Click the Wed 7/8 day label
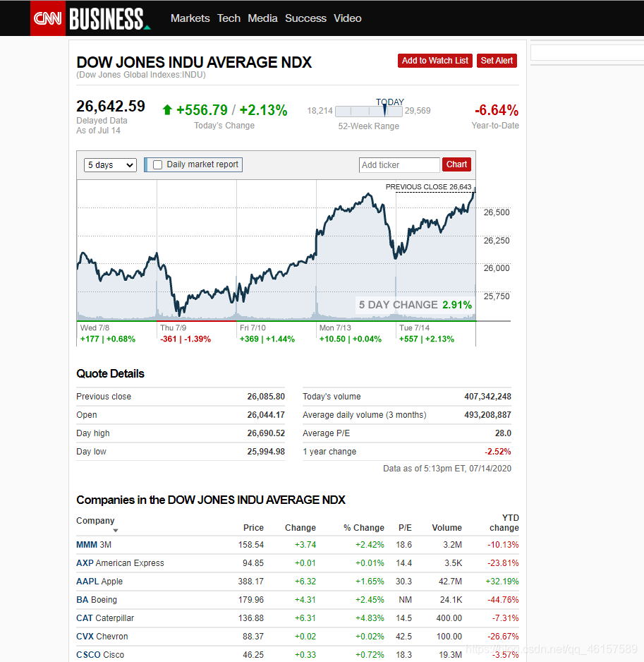This screenshot has width=644, height=662. [95, 327]
